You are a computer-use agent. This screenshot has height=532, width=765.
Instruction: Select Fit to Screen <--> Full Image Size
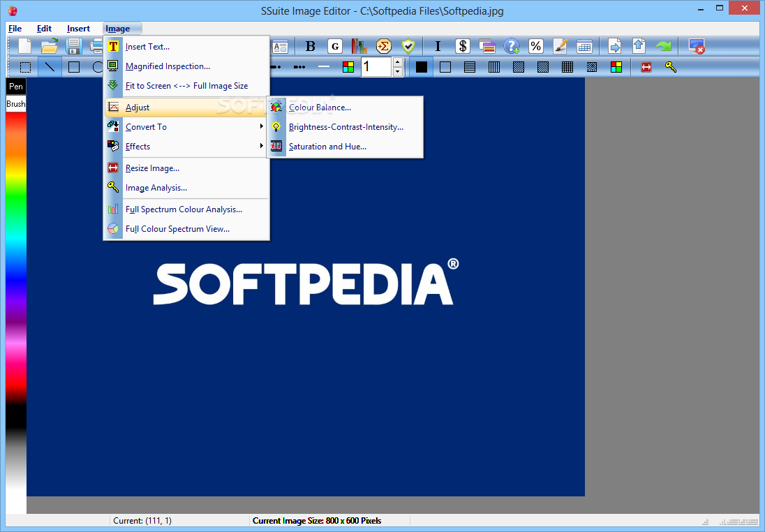187,86
